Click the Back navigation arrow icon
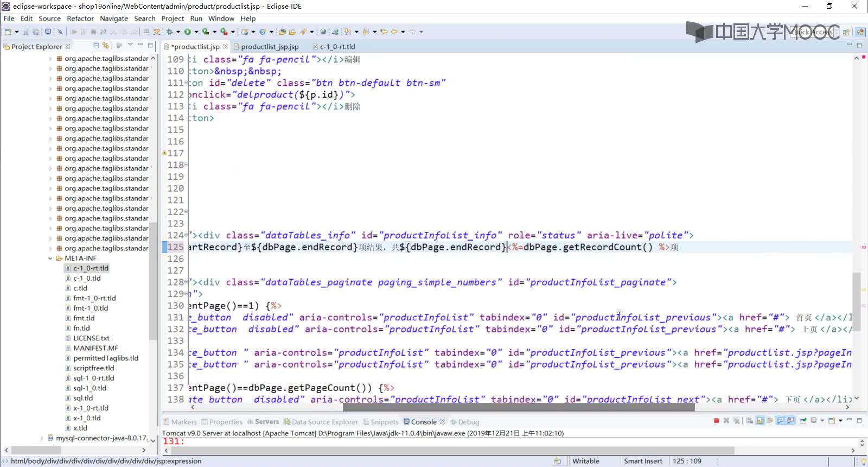Image resolution: width=868 pixels, height=467 pixels. pyautogui.click(x=394, y=31)
